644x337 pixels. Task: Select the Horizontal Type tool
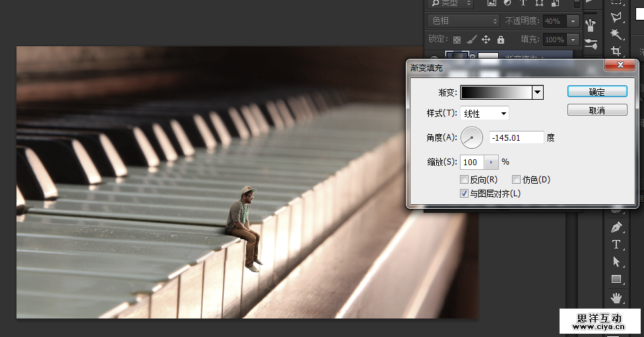click(616, 244)
